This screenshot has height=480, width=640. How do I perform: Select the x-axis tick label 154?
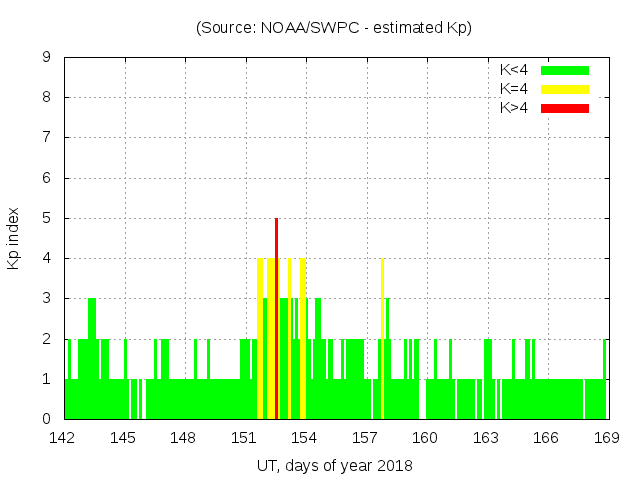coord(304,438)
